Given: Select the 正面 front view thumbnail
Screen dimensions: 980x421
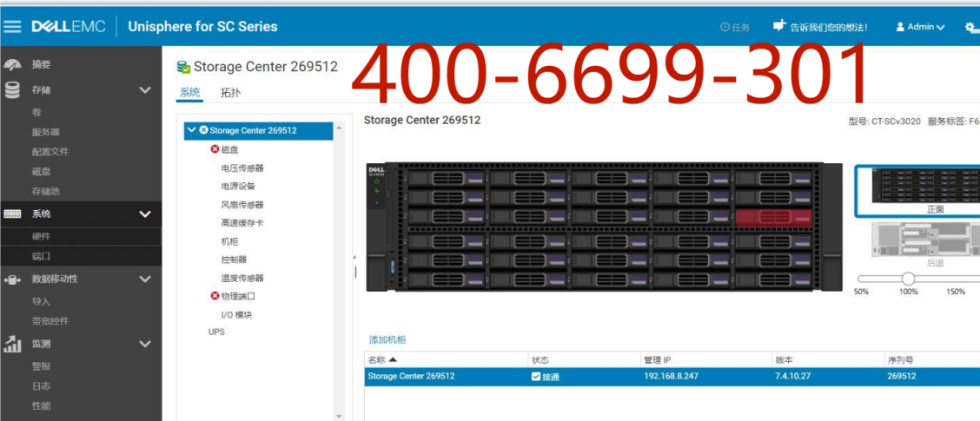Looking at the screenshot, I should click(x=918, y=191).
